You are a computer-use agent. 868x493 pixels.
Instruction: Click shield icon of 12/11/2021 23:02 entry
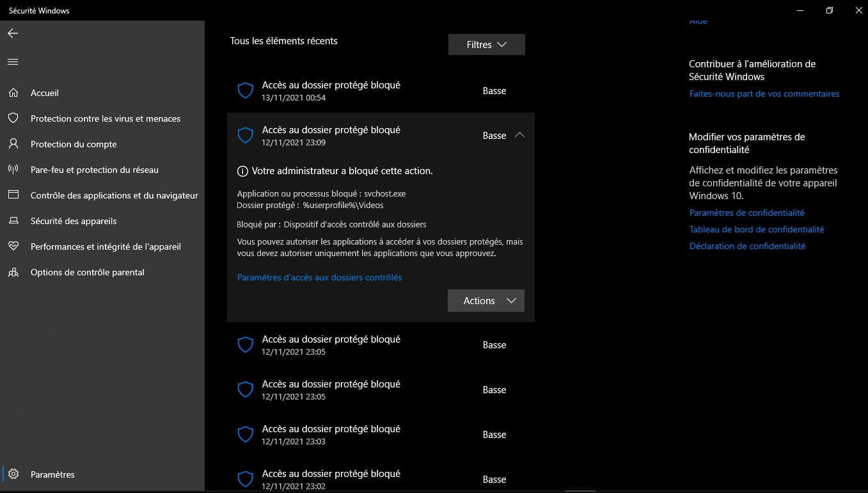click(x=246, y=480)
